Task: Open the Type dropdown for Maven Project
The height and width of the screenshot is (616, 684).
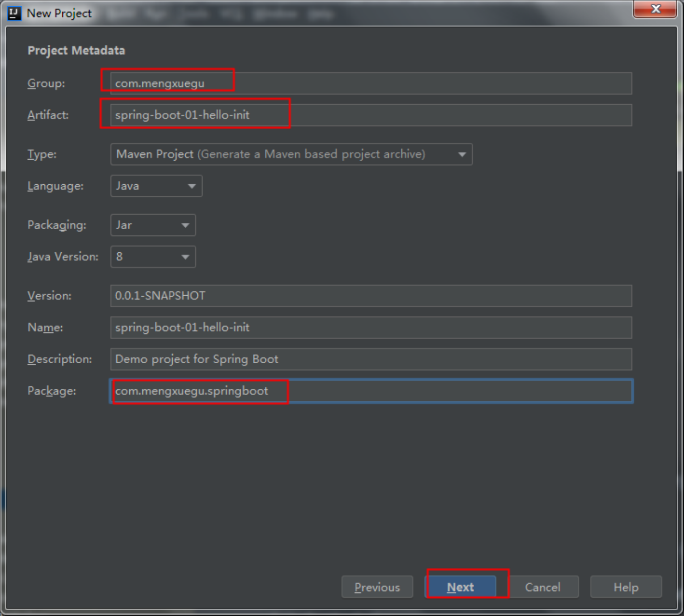Action: tap(291, 154)
